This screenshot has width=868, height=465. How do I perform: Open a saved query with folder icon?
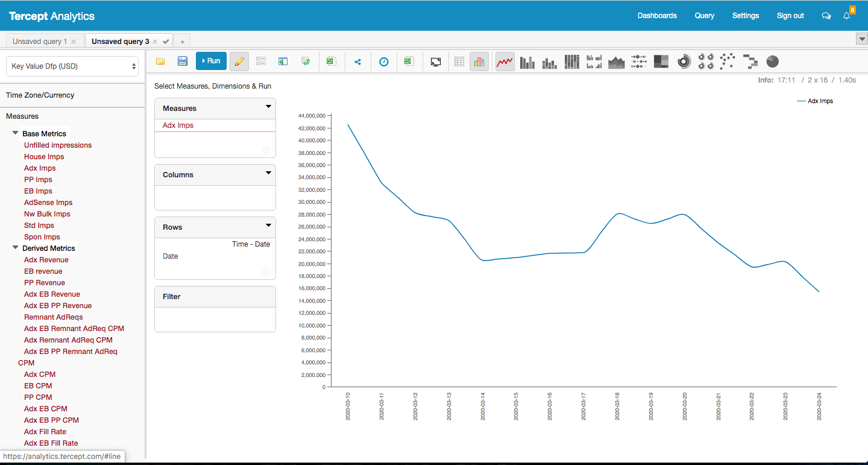160,61
